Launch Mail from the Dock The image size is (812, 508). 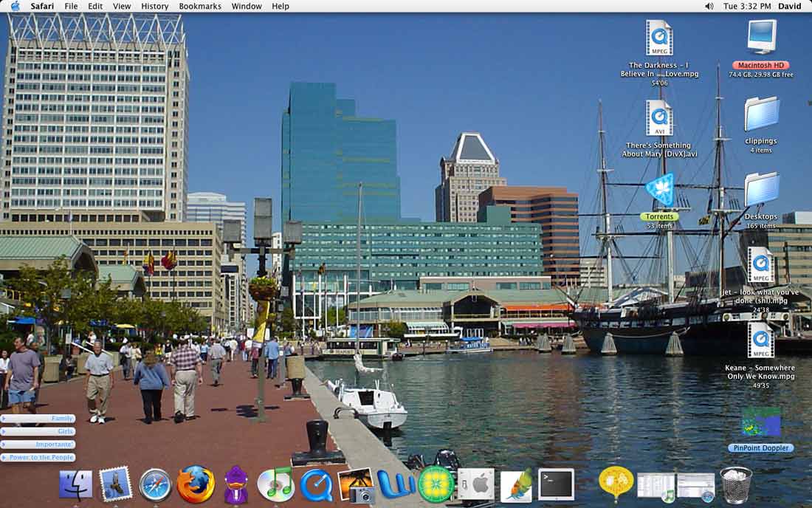point(115,484)
